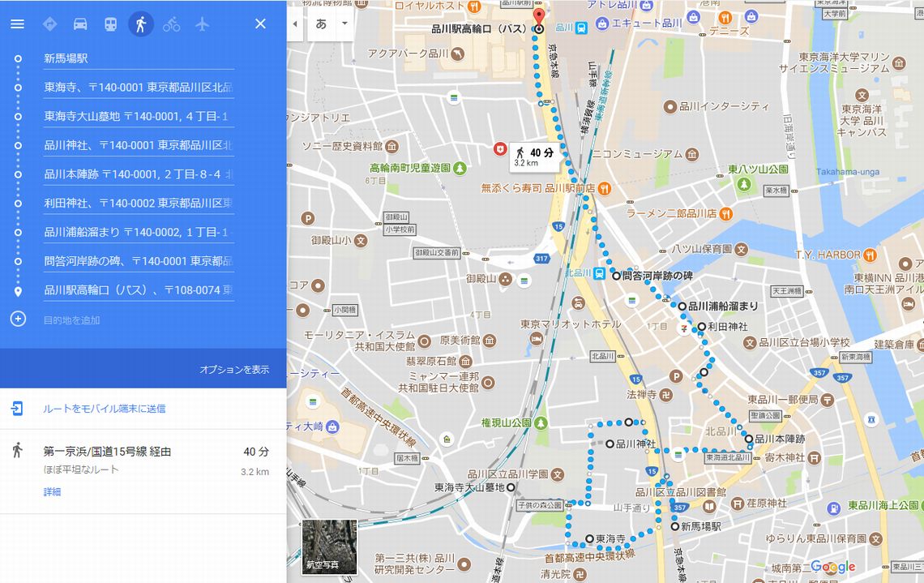Click the 東京マリオットホテル hotel icon
Image resolution: width=924 pixels, height=583 pixels.
tap(537, 339)
